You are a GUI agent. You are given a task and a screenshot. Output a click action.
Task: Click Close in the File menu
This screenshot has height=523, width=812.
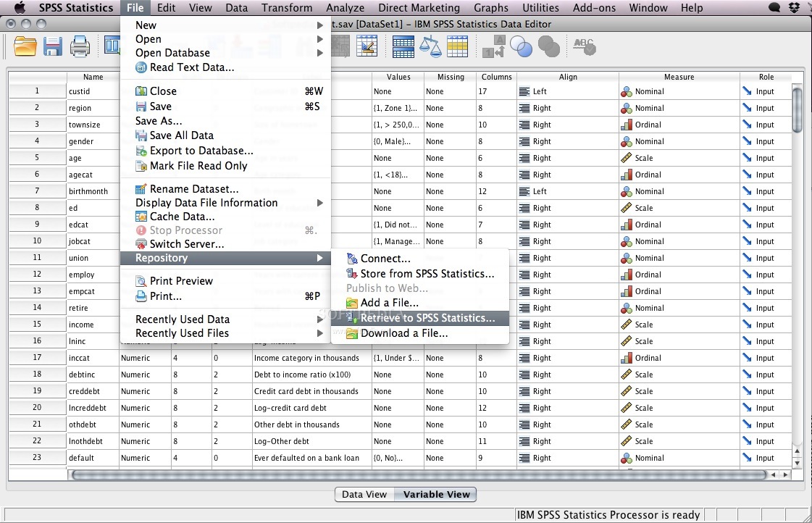pyautogui.click(x=225, y=91)
